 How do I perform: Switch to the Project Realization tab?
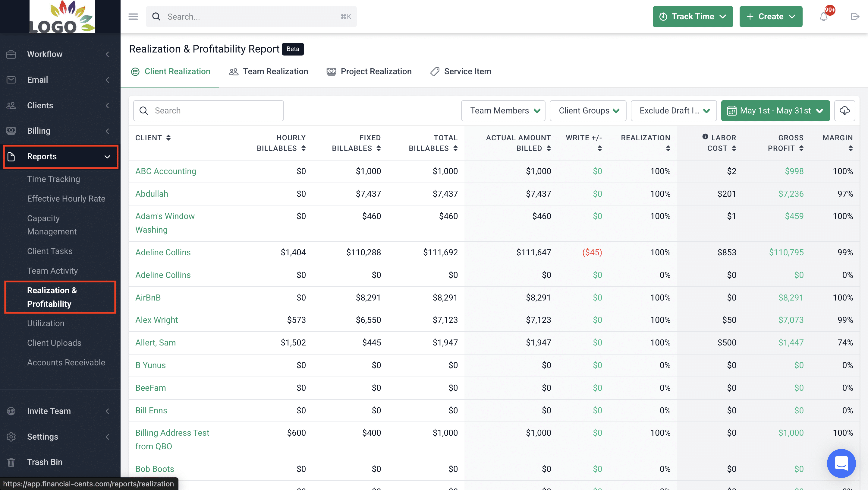pos(376,71)
